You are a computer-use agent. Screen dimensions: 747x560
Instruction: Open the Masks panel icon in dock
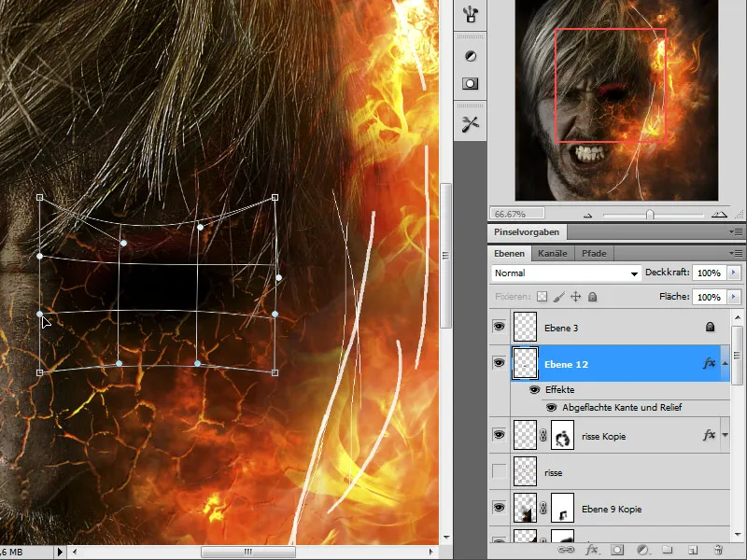(x=471, y=84)
